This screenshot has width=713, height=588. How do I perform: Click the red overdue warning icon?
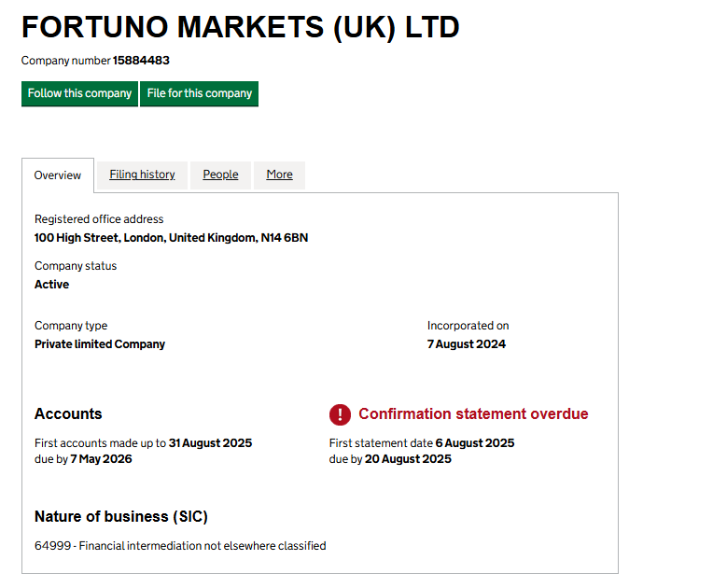pyautogui.click(x=340, y=414)
